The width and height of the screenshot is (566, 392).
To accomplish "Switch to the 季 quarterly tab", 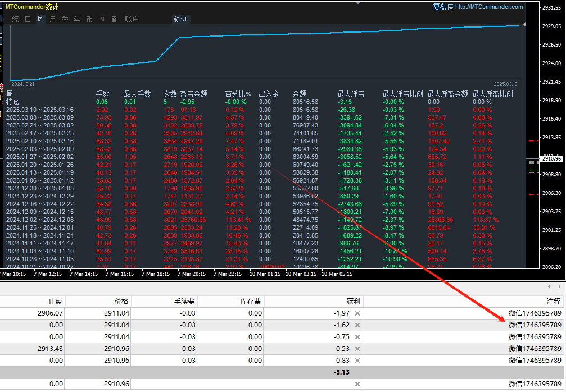I will [x=65, y=19].
